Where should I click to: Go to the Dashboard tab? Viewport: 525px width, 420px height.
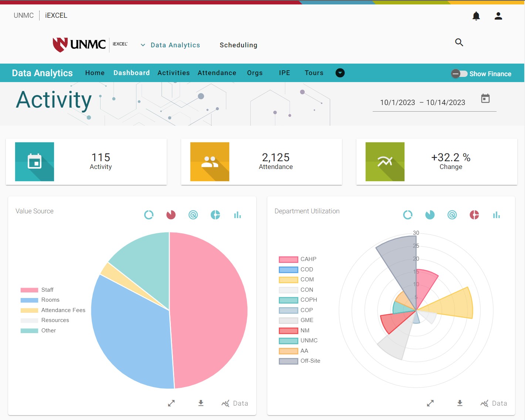(x=131, y=73)
